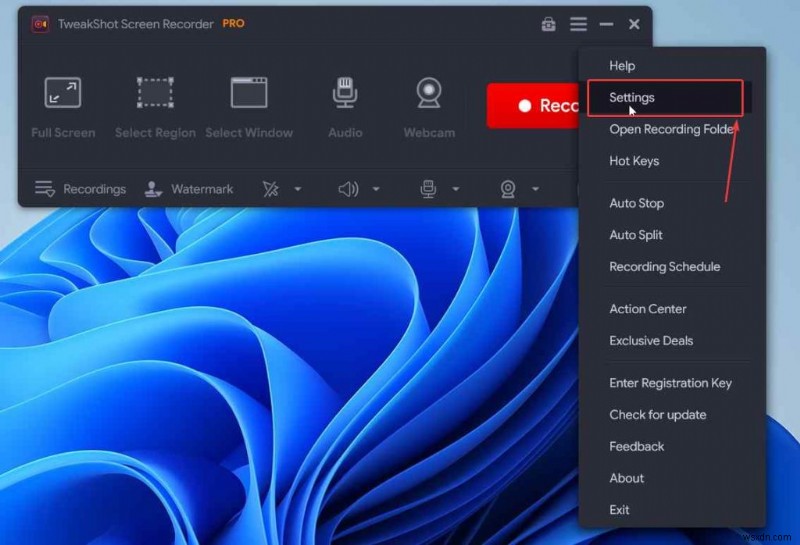The image size is (800, 545).
Task: Open Feedback from the menu
Action: pos(637,447)
